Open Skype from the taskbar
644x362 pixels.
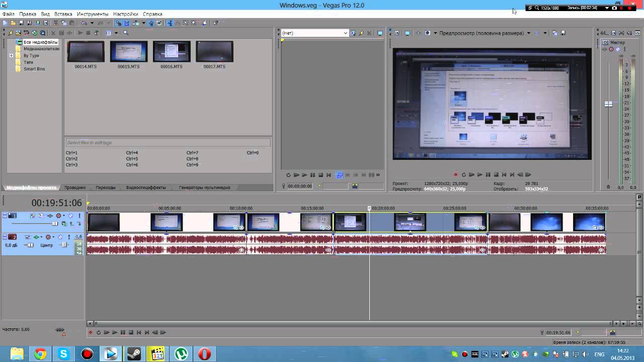[x=63, y=354]
